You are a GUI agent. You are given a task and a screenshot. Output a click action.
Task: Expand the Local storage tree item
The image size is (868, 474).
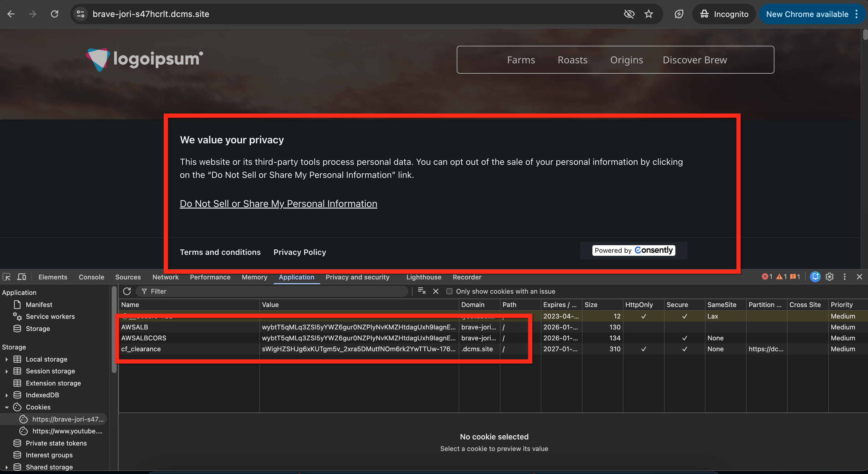tap(6, 359)
